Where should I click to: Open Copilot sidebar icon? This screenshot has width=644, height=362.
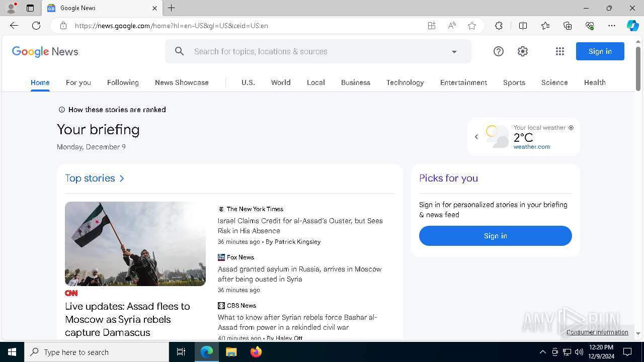632,26
